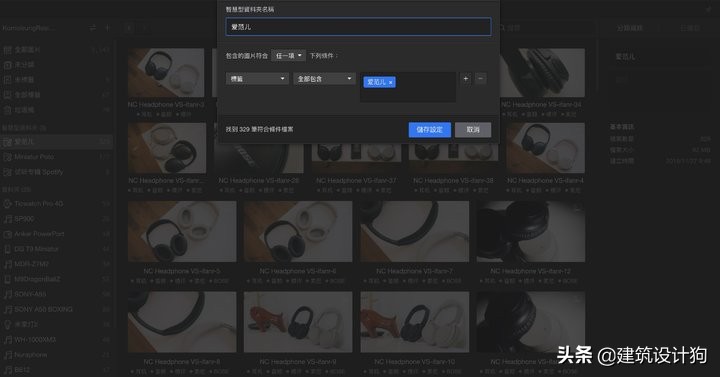Image resolution: width=720 pixels, height=377 pixels.
Task: Remove the filter rule with minus button
Action: point(481,79)
